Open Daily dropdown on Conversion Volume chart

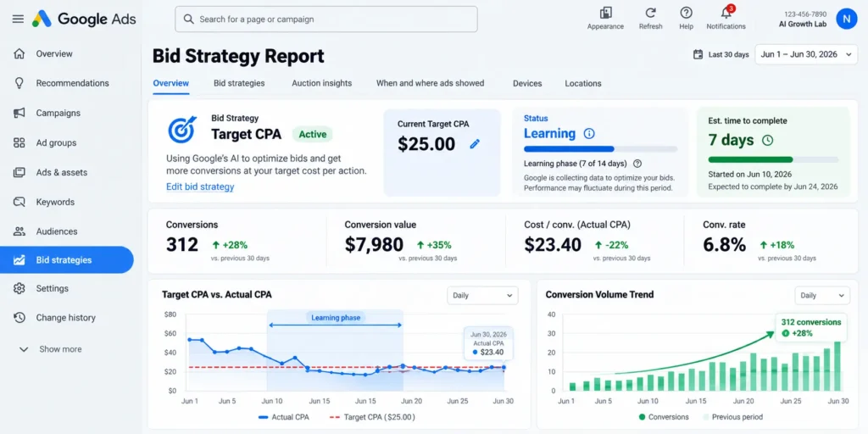(822, 295)
